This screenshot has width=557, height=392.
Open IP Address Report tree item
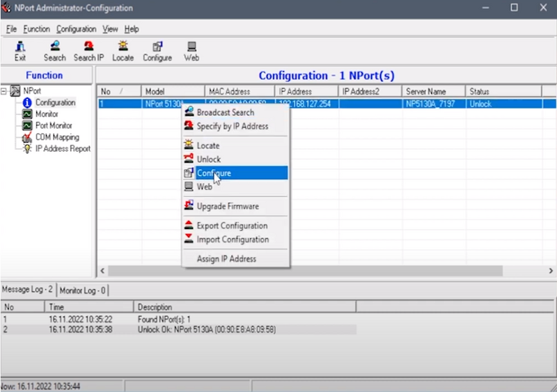(x=63, y=148)
